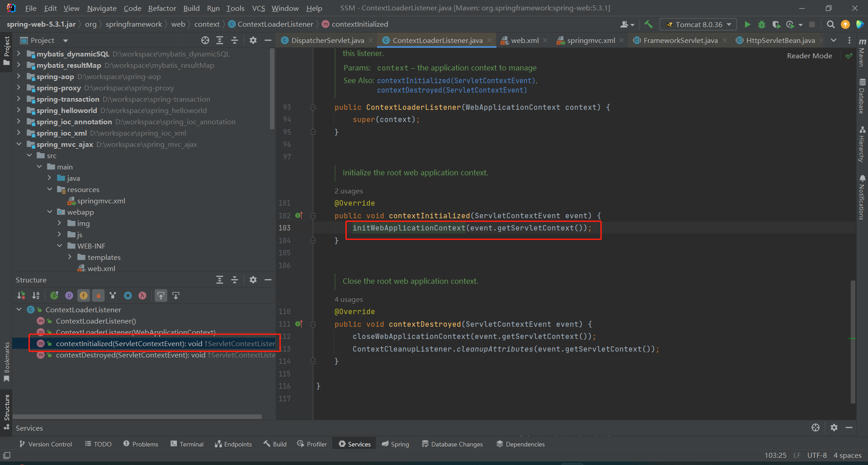The width and height of the screenshot is (868, 465).
Task: Click the 103:25 caret position status
Action: click(x=775, y=456)
